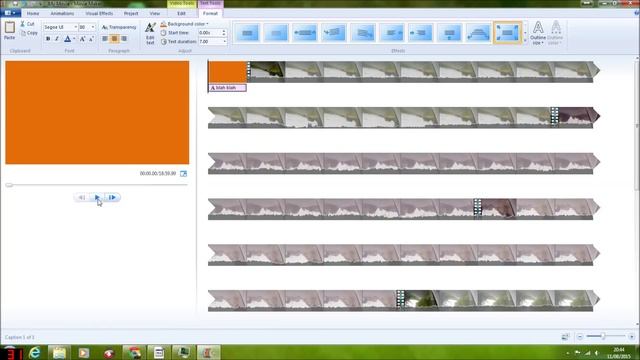The image size is (640, 360).
Task: Decrease the font size
Action: (91, 39)
